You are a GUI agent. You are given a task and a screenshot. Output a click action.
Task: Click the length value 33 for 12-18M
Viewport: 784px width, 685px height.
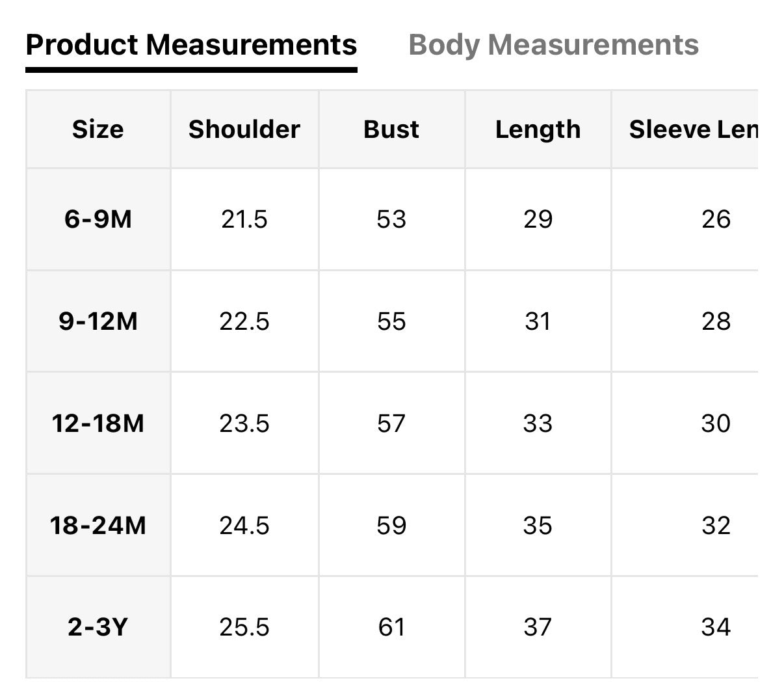click(538, 423)
